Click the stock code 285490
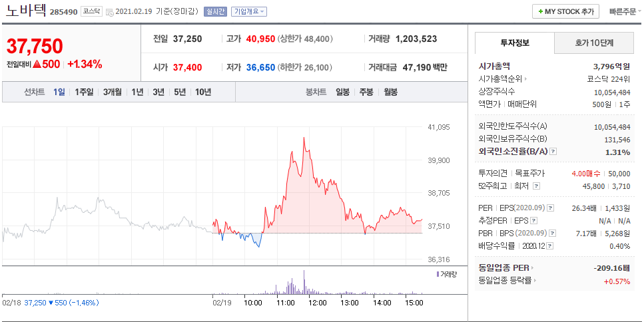The height and width of the screenshot is (322, 644). coord(63,12)
